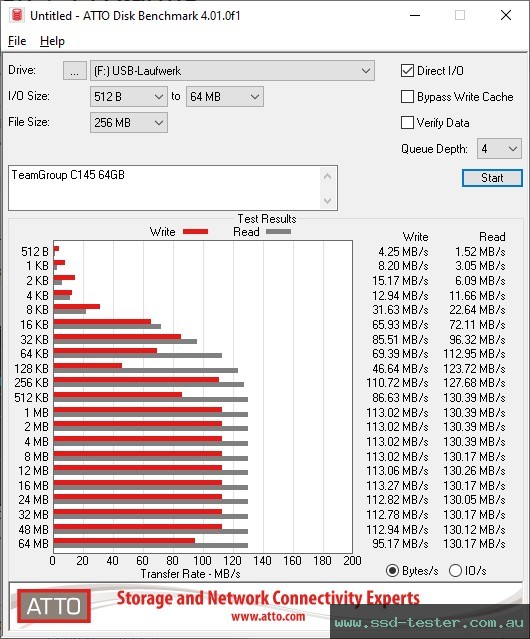Enable the Verify Data checkbox
This screenshot has width=530, height=639.
point(407,123)
